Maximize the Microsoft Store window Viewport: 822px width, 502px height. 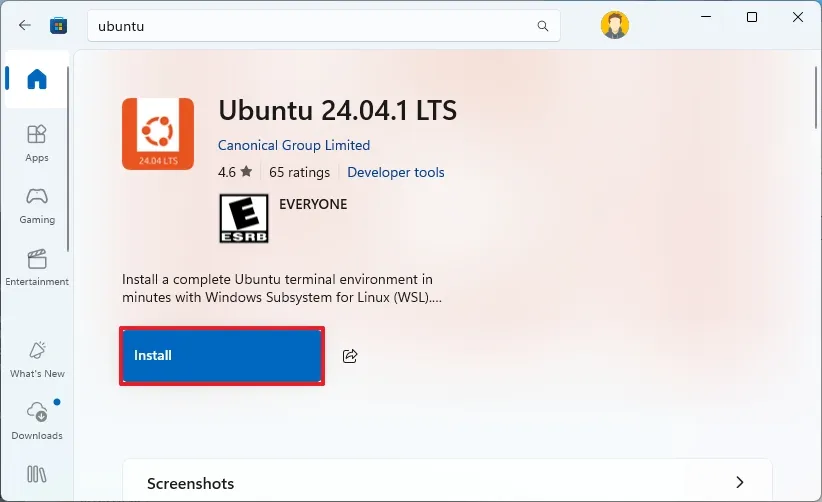[752, 17]
